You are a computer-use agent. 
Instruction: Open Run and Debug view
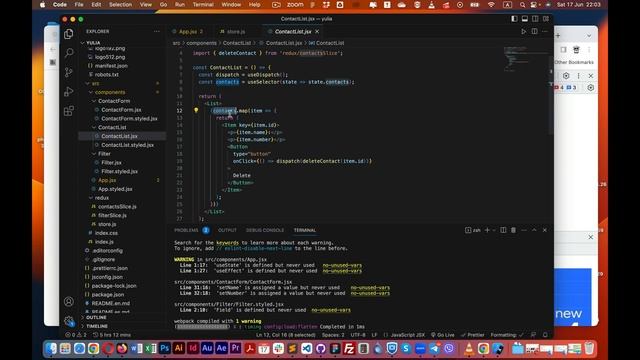pos(69,91)
